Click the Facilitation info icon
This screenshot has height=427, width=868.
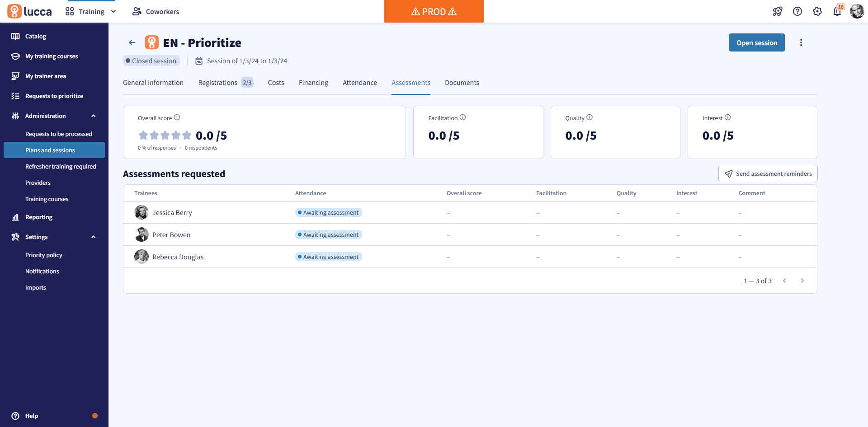tap(463, 117)
